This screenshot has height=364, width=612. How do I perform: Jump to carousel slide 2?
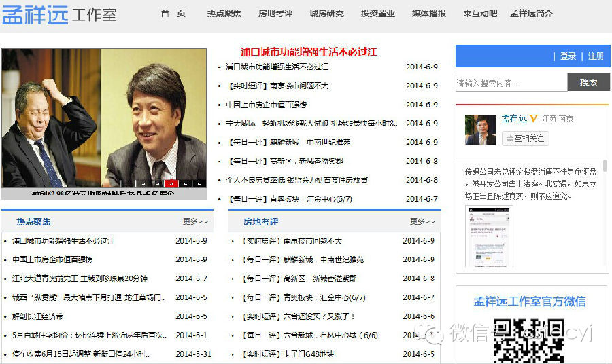143,183
